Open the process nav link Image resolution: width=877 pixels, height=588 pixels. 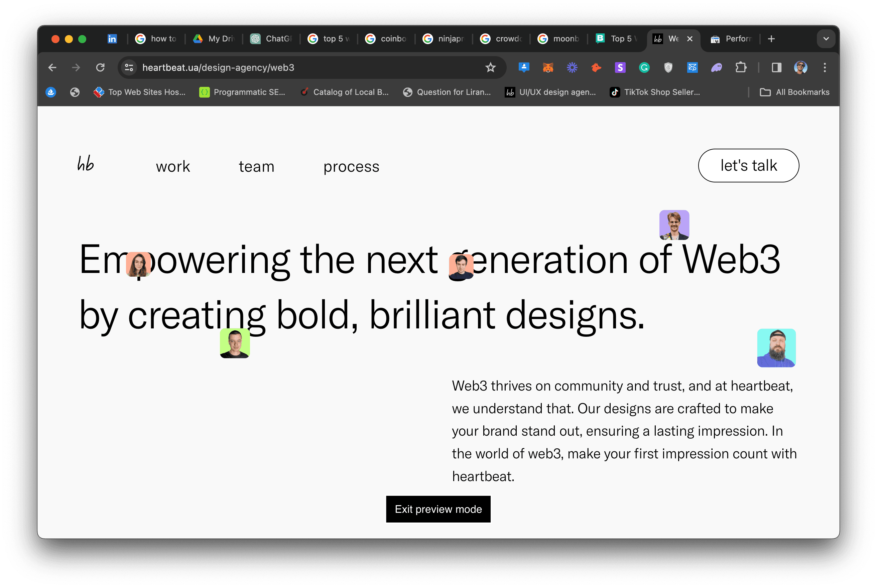(x=352, y=166)
